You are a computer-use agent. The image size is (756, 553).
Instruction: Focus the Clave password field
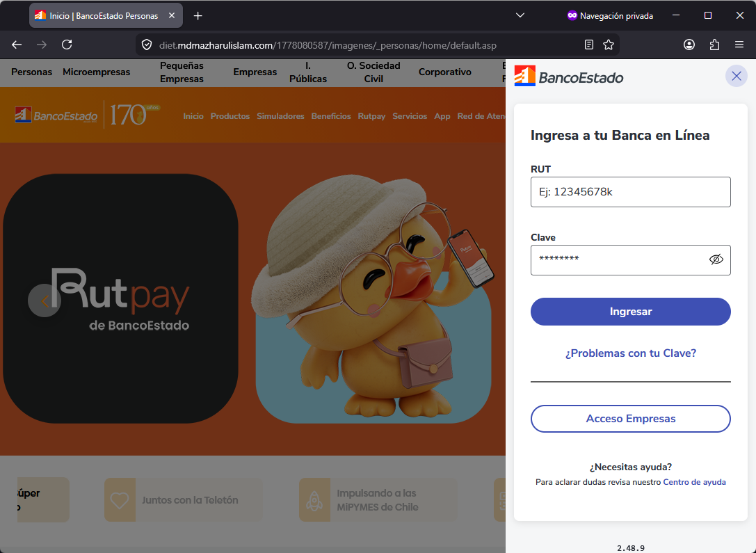[631, 260]
